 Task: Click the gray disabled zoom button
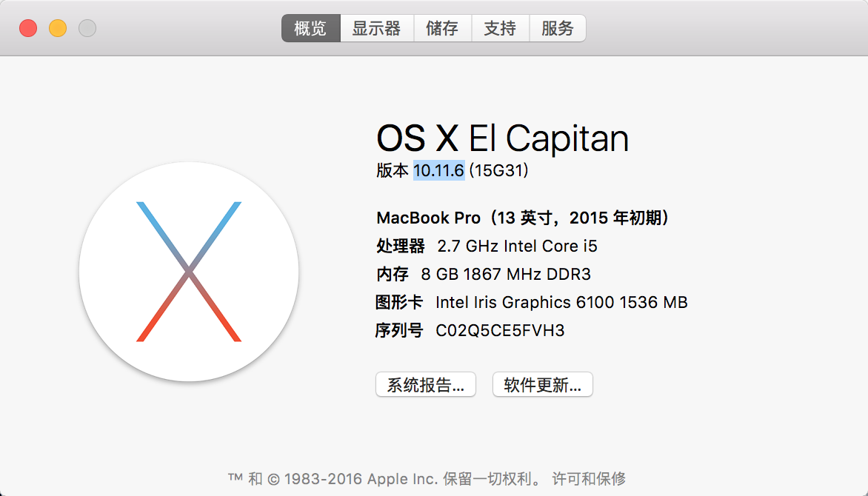tap(87, 29)
